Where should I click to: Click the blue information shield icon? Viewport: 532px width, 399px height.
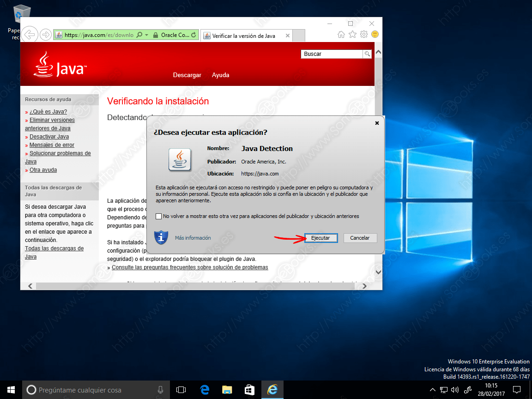click(x=161, y=237)
